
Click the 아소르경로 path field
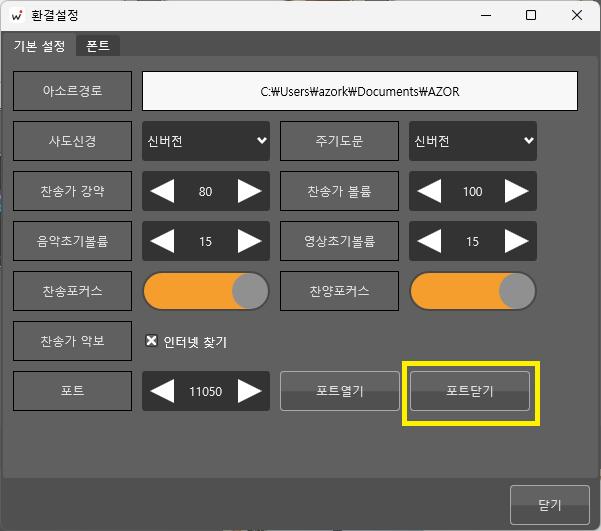pyautogui.click(x=360, y=91)
